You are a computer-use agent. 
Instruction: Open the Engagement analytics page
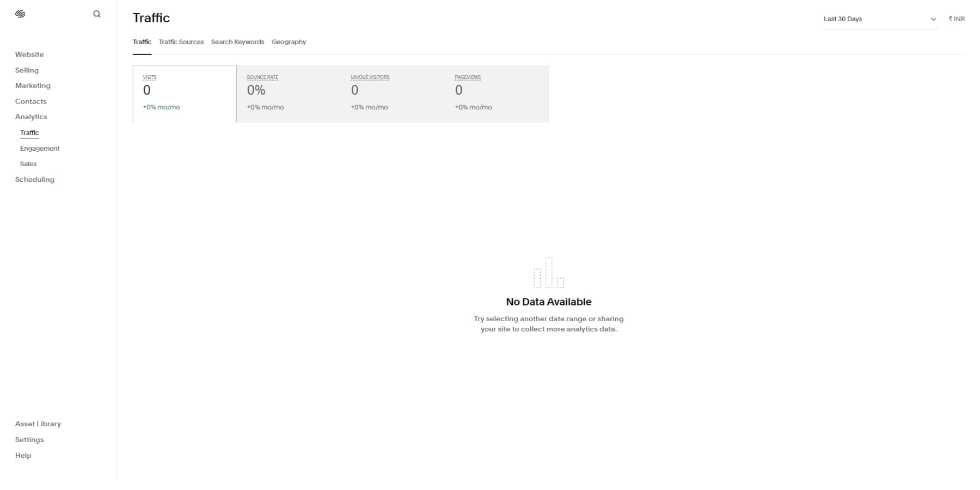tap(39, 148)
